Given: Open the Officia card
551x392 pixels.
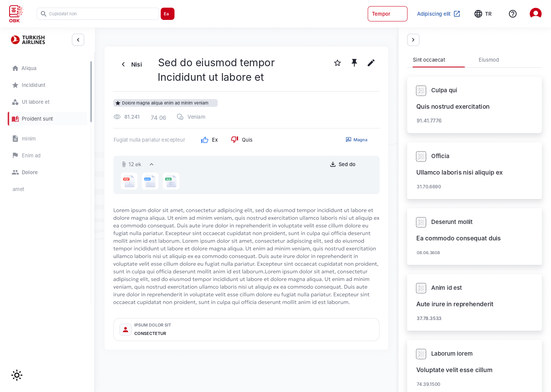Looking at the screenshot, I should coord(474,171).
